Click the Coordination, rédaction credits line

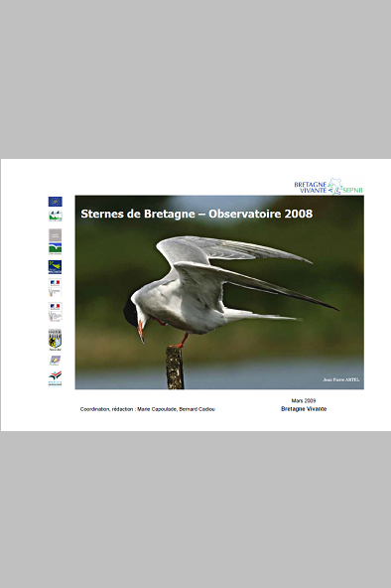tap(148, 409)
